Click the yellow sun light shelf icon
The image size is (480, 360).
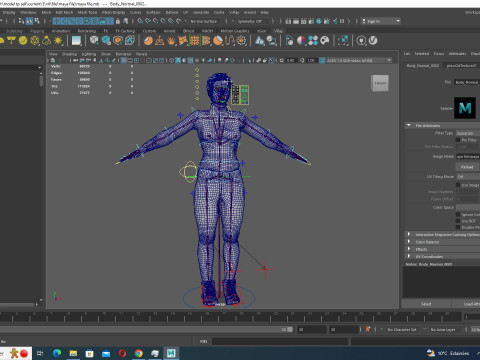tap(58, 41)
